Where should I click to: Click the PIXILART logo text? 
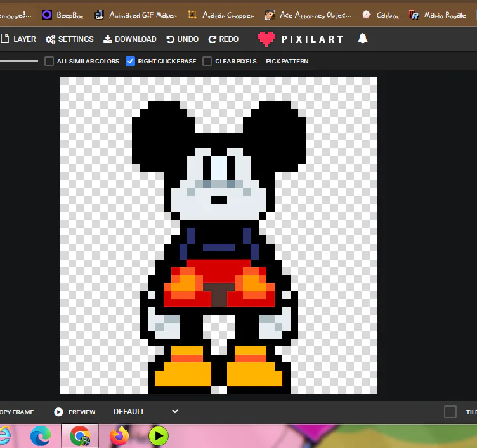pos(313,39)
